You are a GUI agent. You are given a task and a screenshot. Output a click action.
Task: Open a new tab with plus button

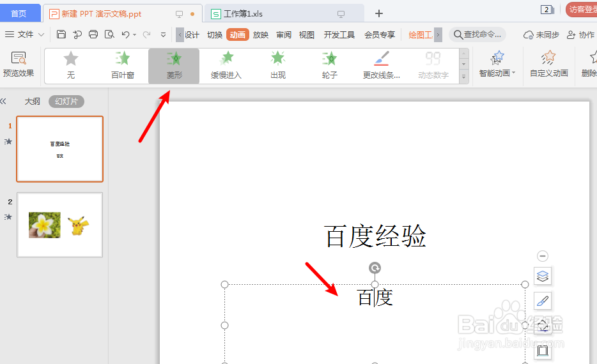pos(379,13)
